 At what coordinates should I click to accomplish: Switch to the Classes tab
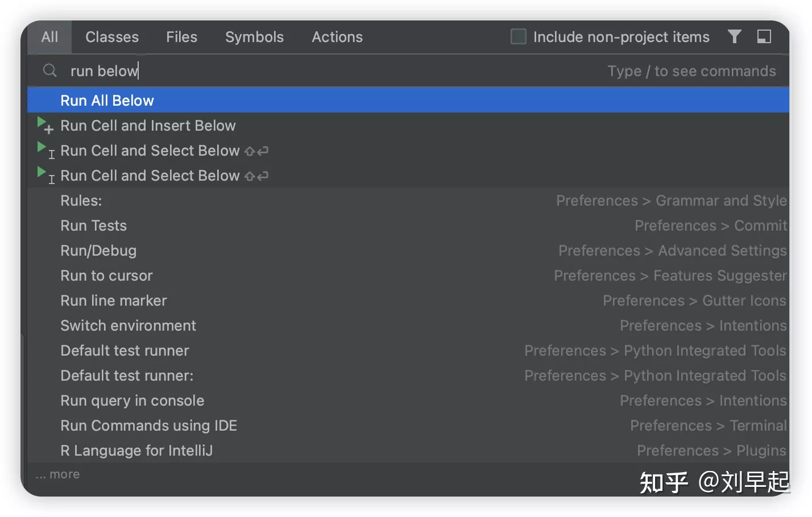click(112, 37)
